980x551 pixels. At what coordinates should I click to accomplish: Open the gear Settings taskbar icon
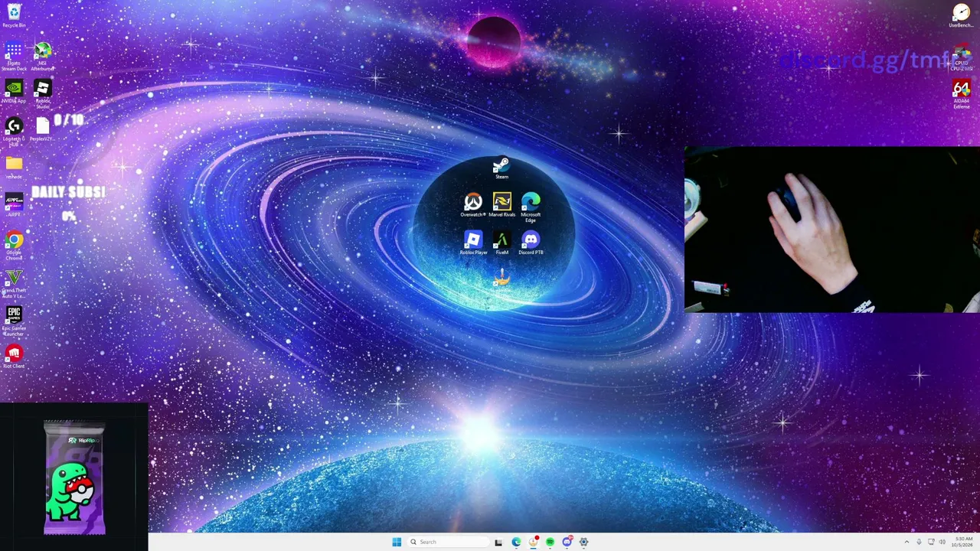click(x=583, y=542)
